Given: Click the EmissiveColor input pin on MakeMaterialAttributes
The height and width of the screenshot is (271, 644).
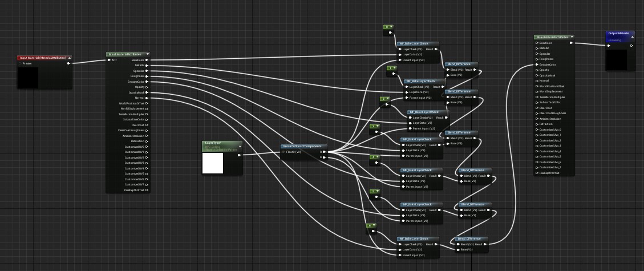Looking at the screenshot, I should pos(536,64).
